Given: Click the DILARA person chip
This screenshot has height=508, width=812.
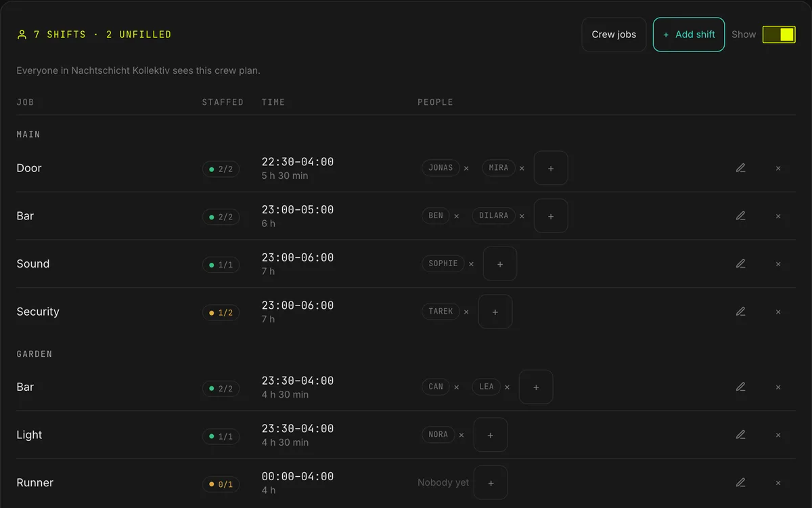Looking at the screenshot, I should click(494, 216).
